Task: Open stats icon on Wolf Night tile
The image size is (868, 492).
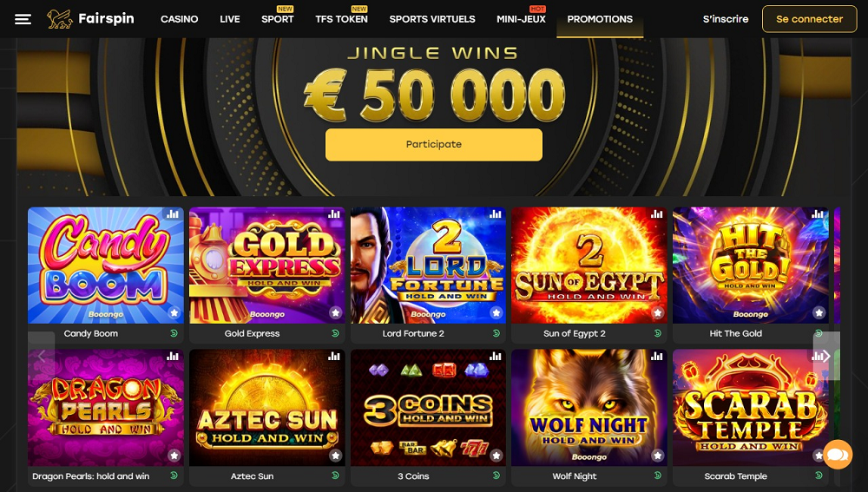Action: (656, 357)
